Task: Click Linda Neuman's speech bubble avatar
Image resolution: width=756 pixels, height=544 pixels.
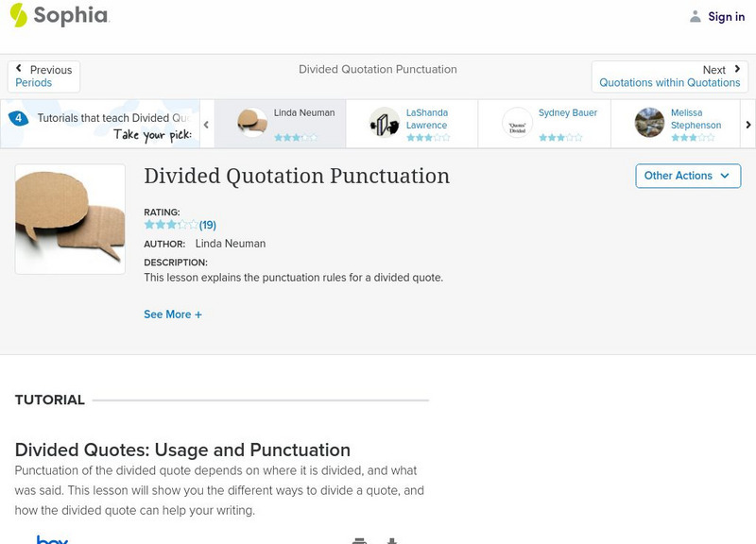Action: tap(252, 123)
